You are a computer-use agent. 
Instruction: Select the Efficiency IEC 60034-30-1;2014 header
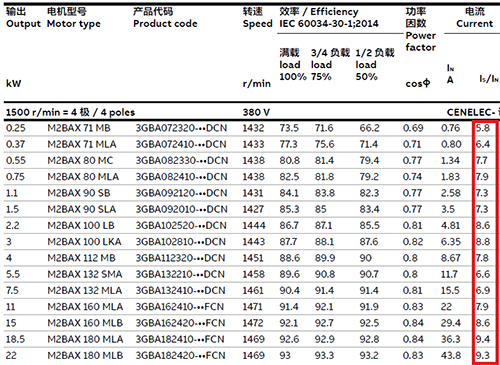pos(329,18)
